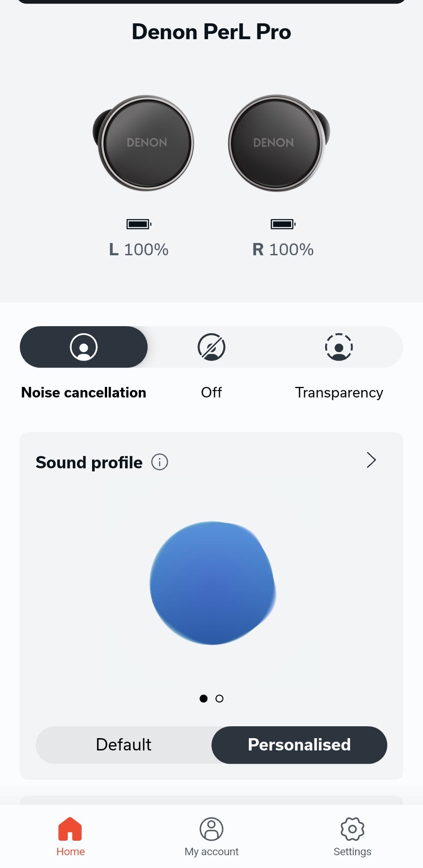This screenshot has height=868, width=423.
Task: Tap the blue sound profile visualisation
Action: click(x=213, y=583)
